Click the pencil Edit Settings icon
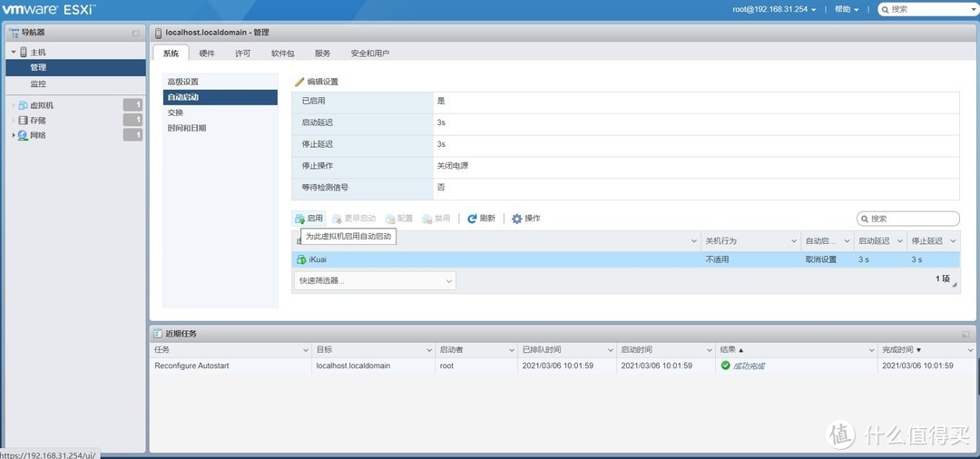980x459 pixels. click(x=299, y=82)
